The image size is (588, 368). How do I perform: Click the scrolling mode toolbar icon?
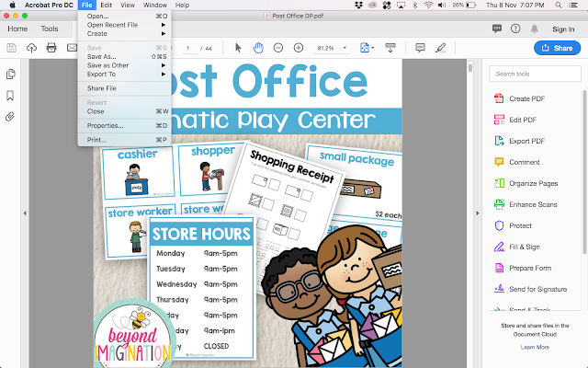pyautogui.click(x=390, y=48)
